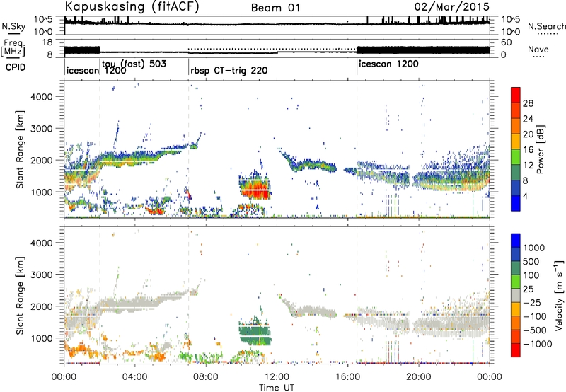Click the green velocity patch near 11:00 UT

tap(255, 333)
